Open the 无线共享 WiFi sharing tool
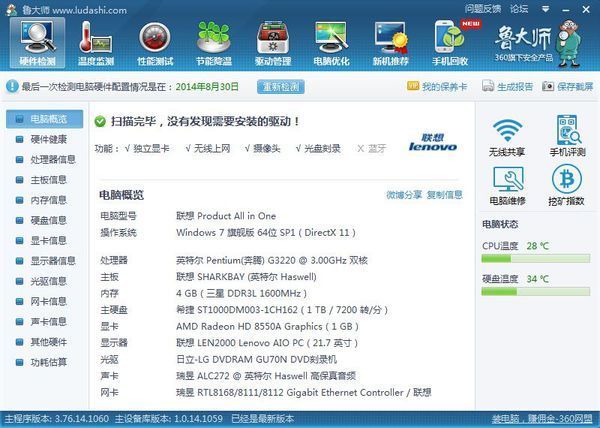600x428 pixels. click(508, 138)
